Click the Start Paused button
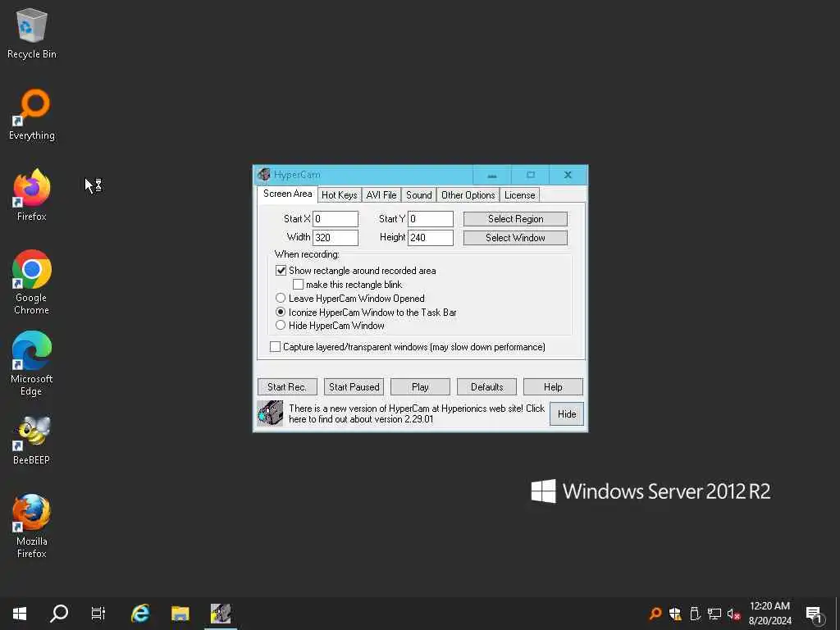Viewport: 840px width, 630px height. pos(354,387)
